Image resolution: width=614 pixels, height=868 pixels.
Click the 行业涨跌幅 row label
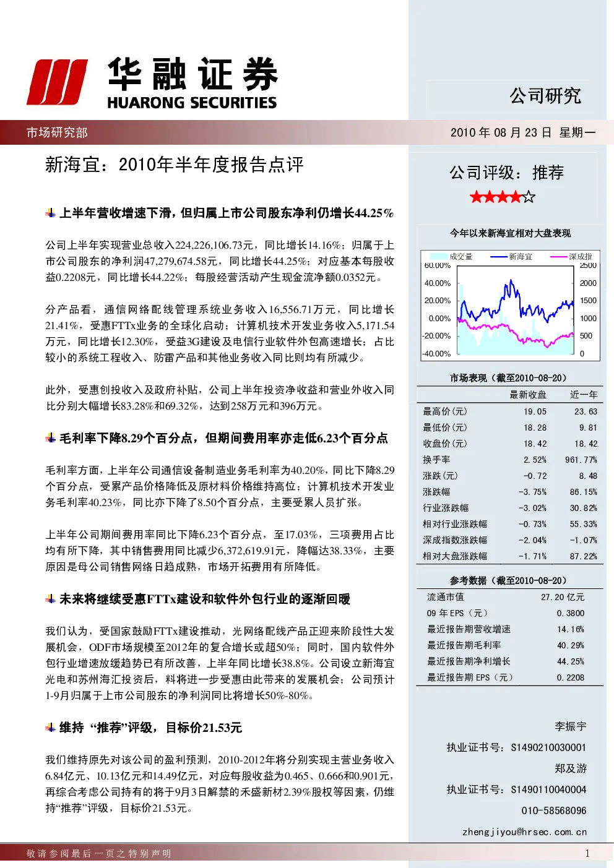[446, 508]
